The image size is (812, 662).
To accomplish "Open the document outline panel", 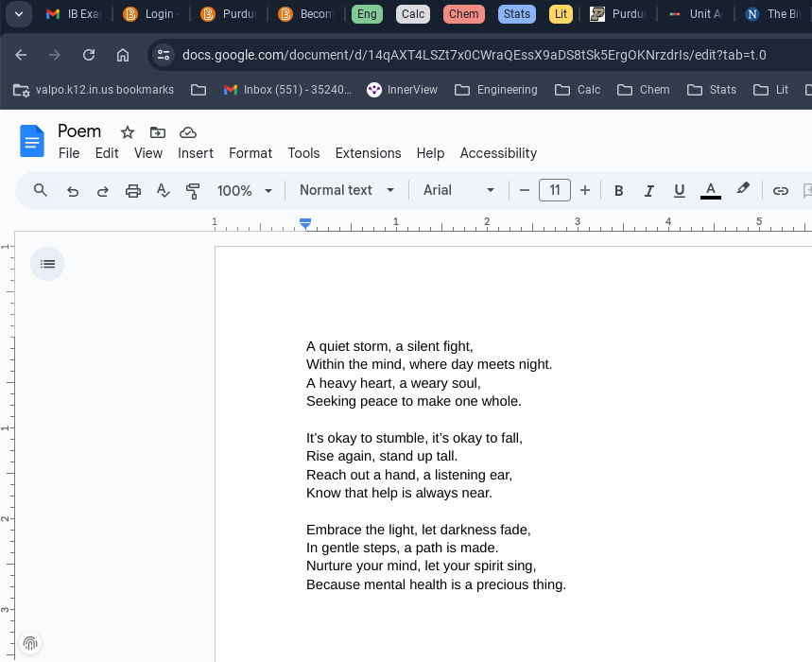I will tap(47, 264).
